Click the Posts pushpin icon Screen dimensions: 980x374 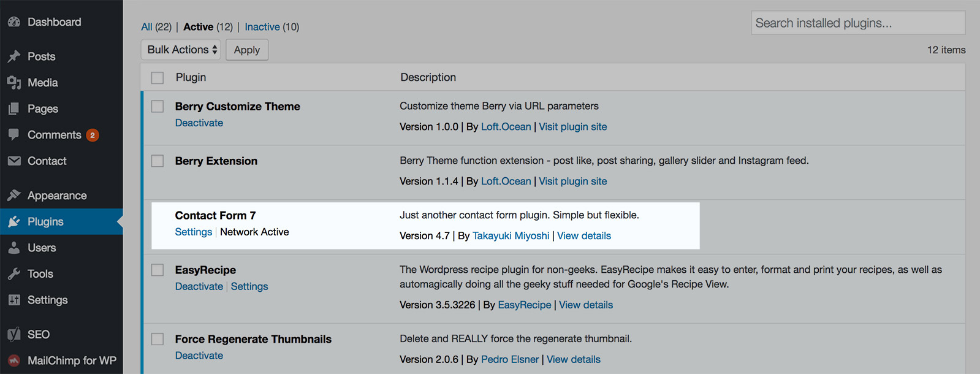coord(14,56)
